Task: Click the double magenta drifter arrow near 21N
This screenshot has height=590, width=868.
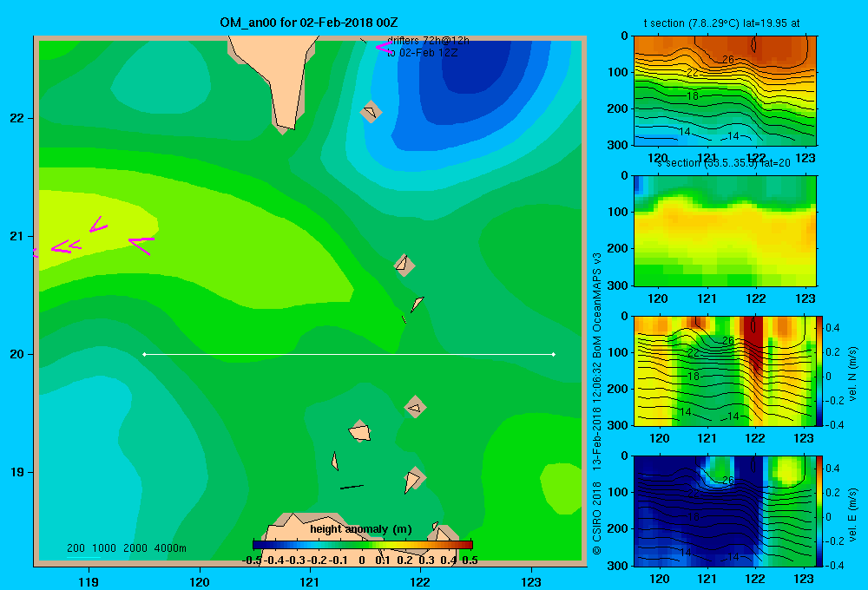Action: (67, 246)
